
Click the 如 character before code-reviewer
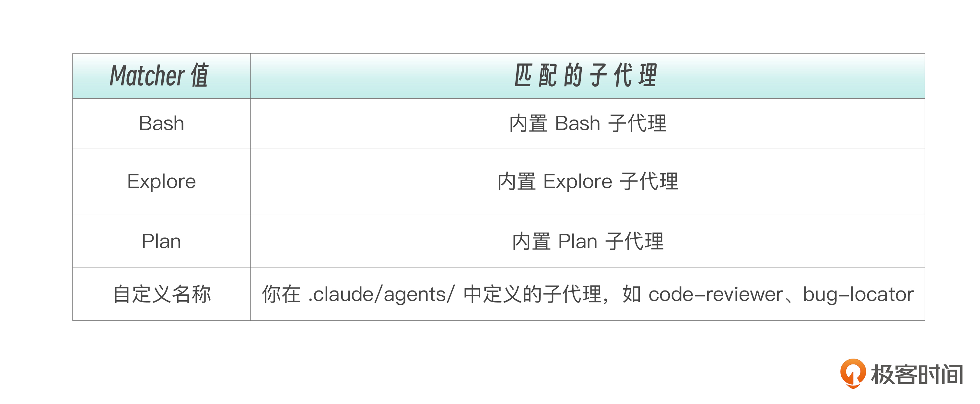(x=632, y=294)
